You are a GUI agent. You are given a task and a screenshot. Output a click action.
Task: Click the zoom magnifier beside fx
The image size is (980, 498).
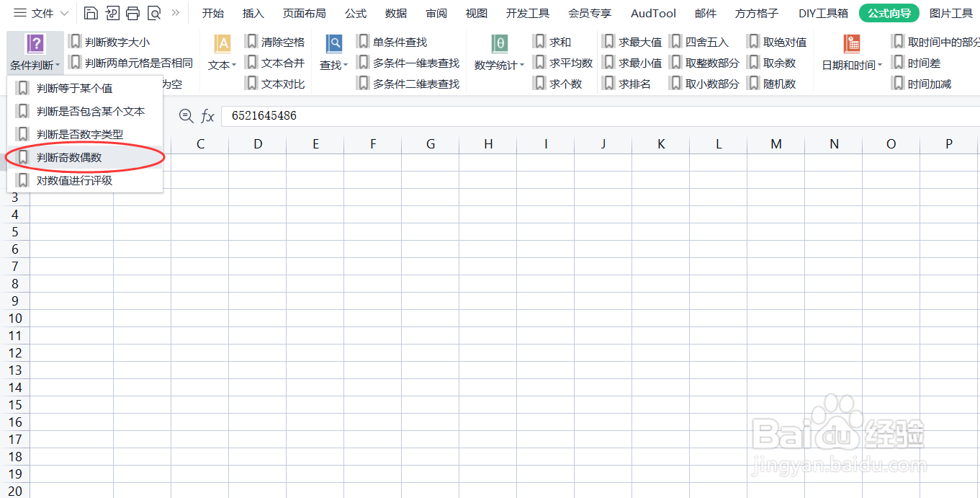click(186, 115)
